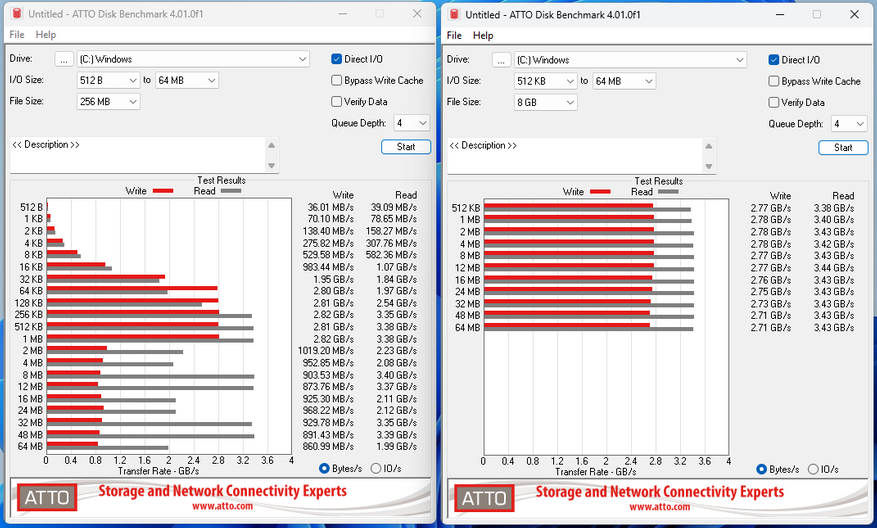Click the ATTO app icon in left window title bar
Screen dimensions: 877x528
click(x=16, y=13)
